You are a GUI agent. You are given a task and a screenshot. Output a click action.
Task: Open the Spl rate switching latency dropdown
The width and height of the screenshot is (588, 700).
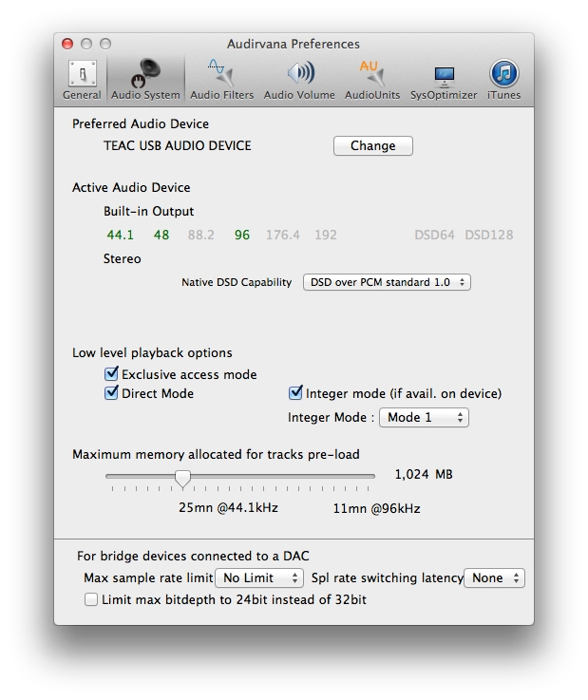(x=494, y=578)
